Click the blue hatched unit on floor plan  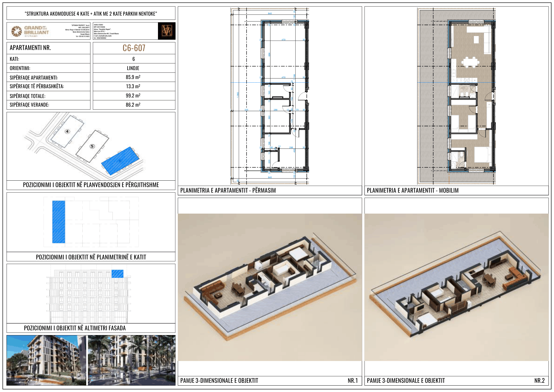tap(59, 222)
